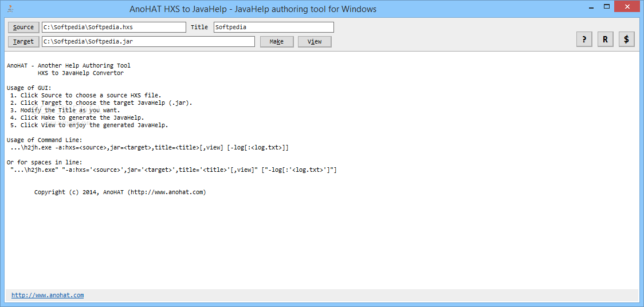Click the 'Or for spaces in line:' text
644x307 pixels.
(x=45, y=162)
